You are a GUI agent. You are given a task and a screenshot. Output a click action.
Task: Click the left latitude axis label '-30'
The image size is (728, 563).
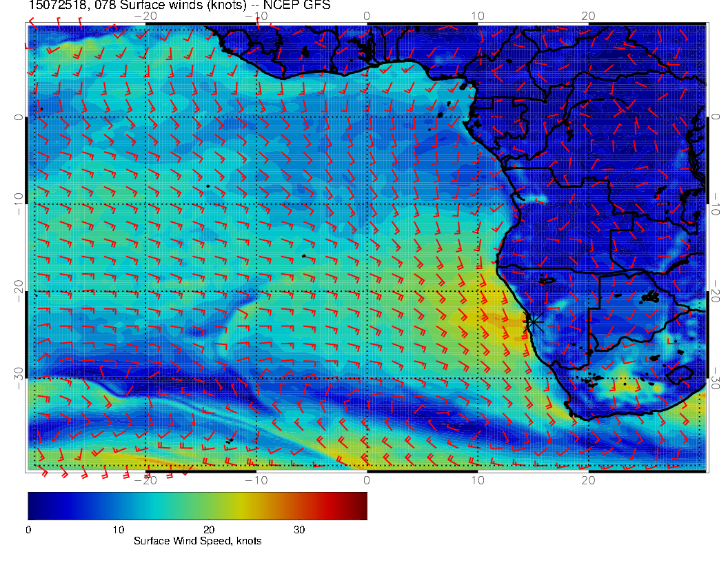(x=19, y=379)
